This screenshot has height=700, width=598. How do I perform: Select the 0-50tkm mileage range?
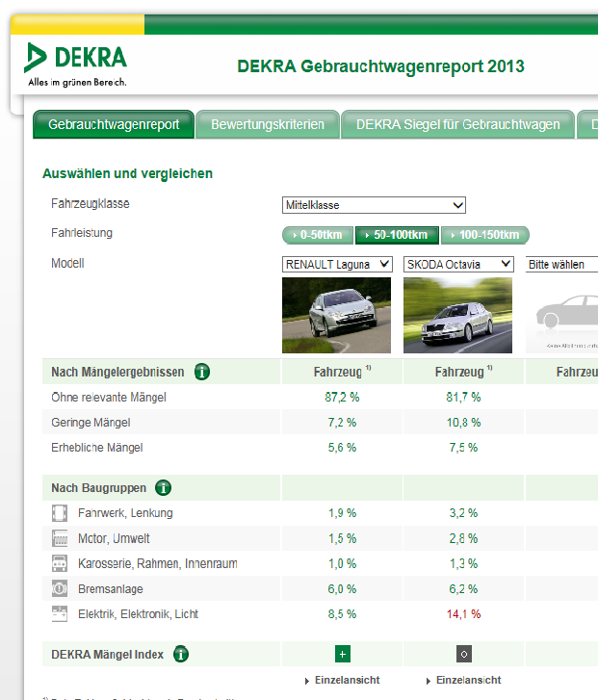317,235
